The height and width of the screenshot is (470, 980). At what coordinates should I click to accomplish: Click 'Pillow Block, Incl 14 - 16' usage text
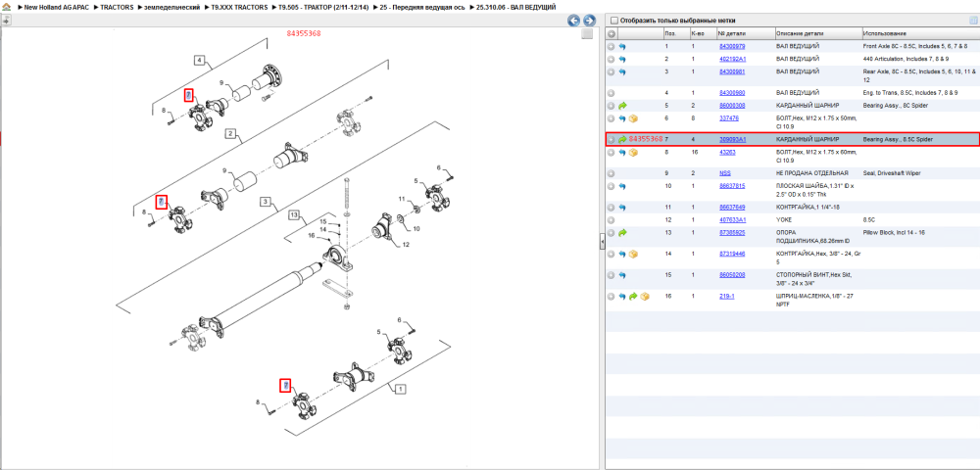(895, 233)
